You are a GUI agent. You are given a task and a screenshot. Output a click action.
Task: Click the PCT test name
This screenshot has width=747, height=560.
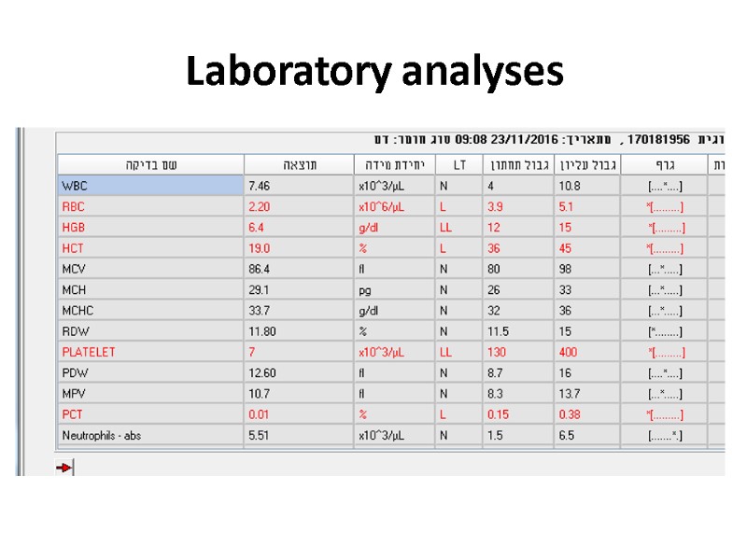71,413
